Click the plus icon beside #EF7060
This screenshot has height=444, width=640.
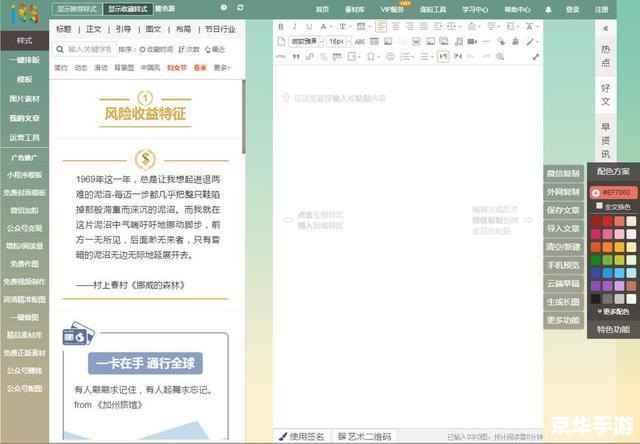point(596,193)
